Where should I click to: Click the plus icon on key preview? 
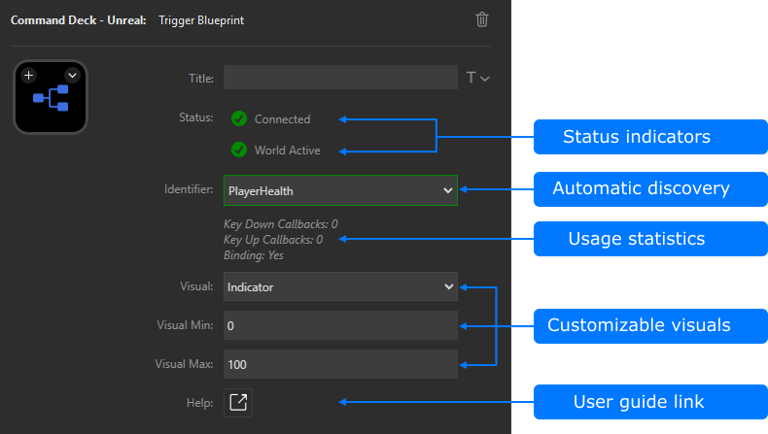tap(29, 75)
